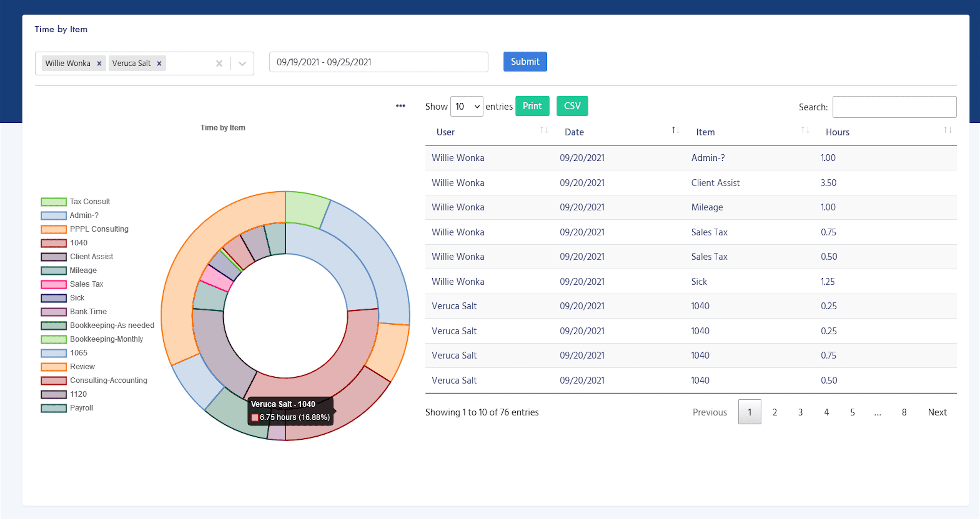Export the table with CSV button
Viewport: 980px width, 519px height.
[572, 106]
